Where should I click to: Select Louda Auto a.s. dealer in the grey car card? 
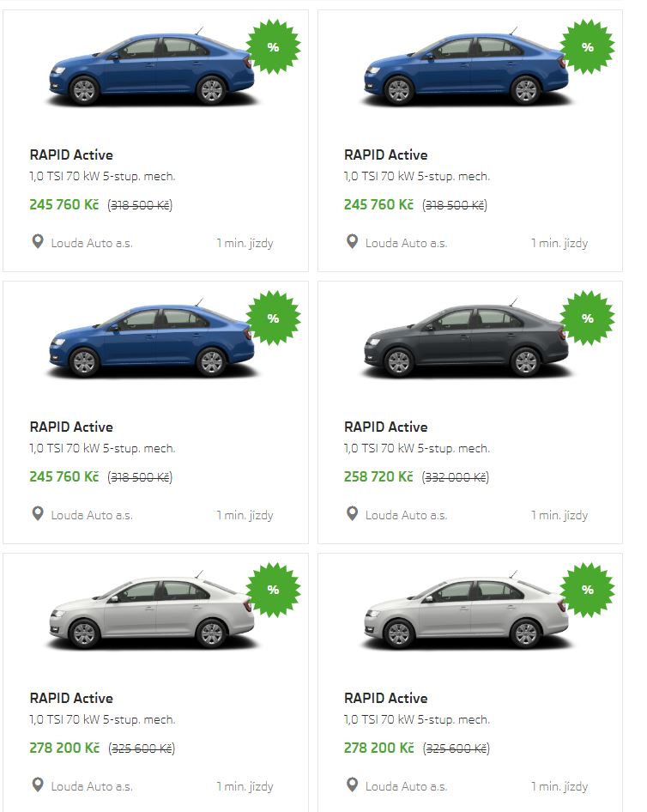click(x=406, y=515)
